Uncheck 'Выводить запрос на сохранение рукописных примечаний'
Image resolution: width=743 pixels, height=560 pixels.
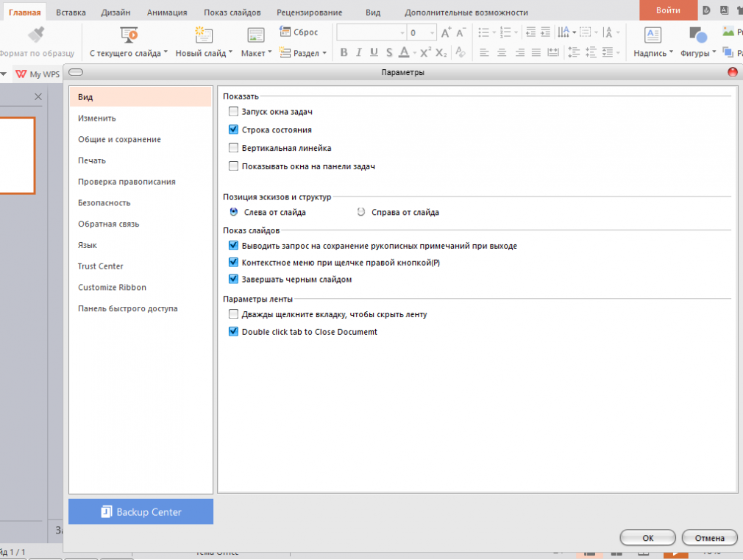coord(233,245)
